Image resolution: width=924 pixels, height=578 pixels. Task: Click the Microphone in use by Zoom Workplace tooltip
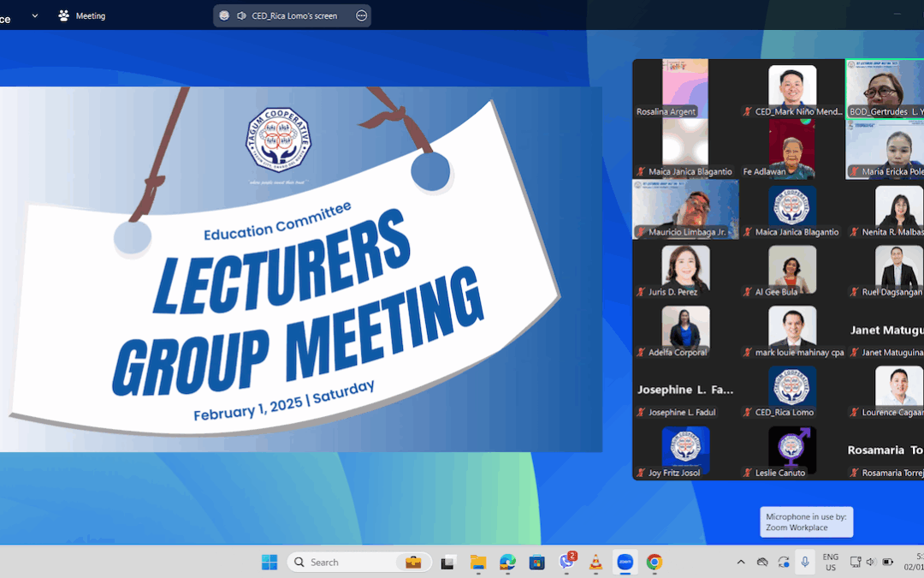(x=806, y=522)
